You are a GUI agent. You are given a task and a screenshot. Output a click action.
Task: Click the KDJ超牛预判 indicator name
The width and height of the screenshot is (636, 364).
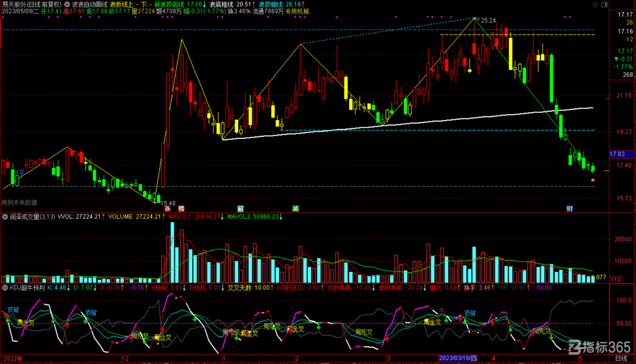click(x=27, y=288)
